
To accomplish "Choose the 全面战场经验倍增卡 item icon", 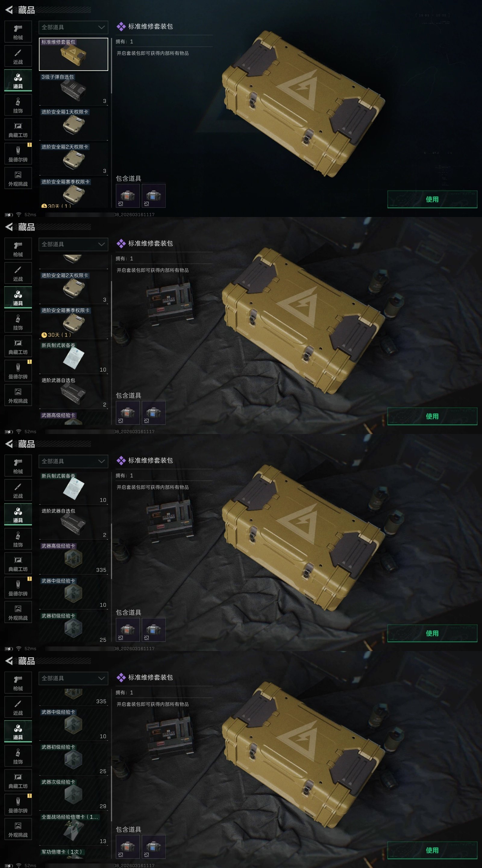I will (x=74, y=830).
